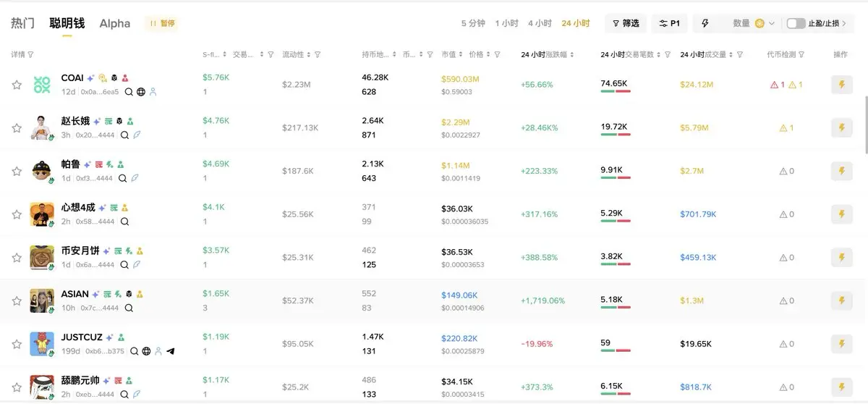Star the COAI token row
Image resolution: width=868 pixels, height=404 pixels.
(x=17, y=85)
